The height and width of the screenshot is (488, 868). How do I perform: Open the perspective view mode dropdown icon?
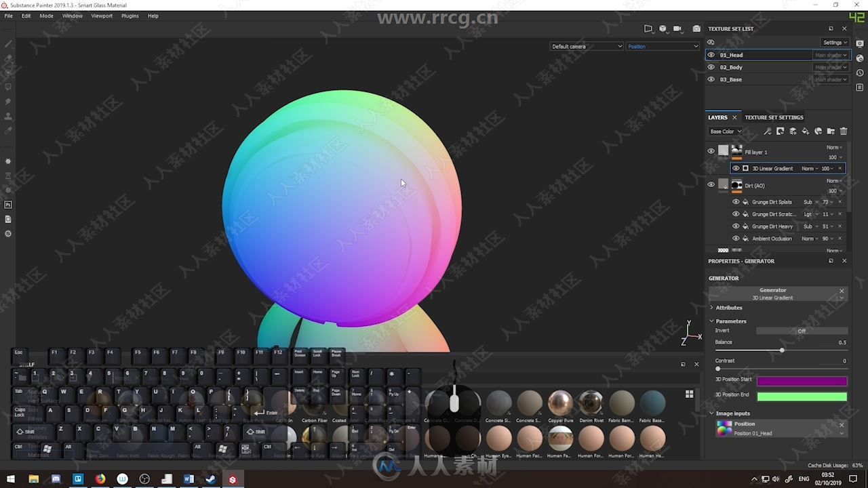648,28
